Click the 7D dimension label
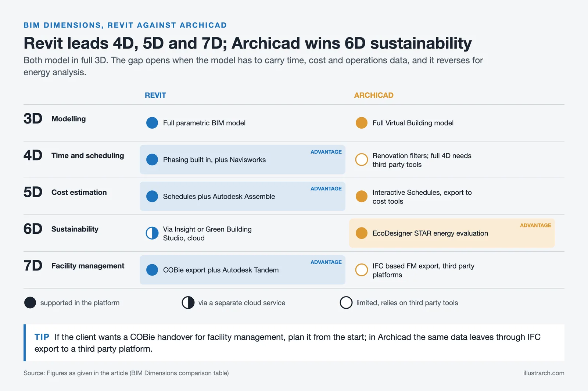Image resolution: width=588 pixels, height=391 pixels. [33, 266]
